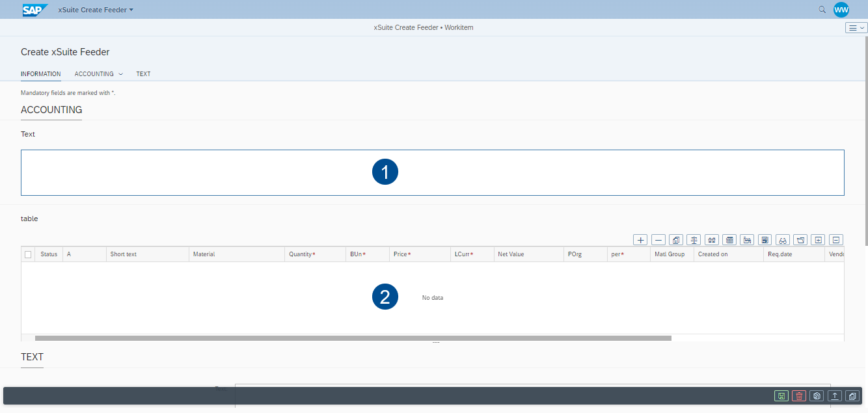Image resolution: width=868 pixels, height=413 pixels.
Task: Tick the select-all checkbox in table header
Action: coord(28,254)
